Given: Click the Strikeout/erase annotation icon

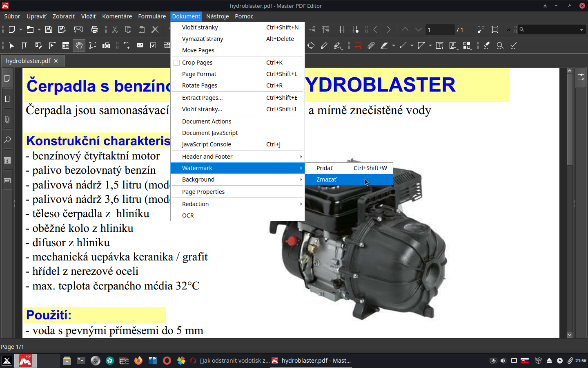Looking at the screenshot, I should click(487, 45).
